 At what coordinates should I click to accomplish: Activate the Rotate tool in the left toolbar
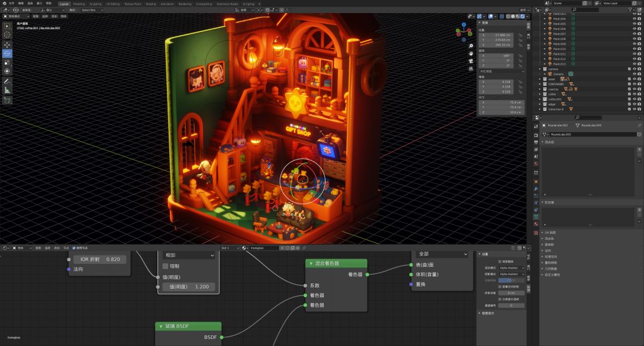click(x=7, y=53)
